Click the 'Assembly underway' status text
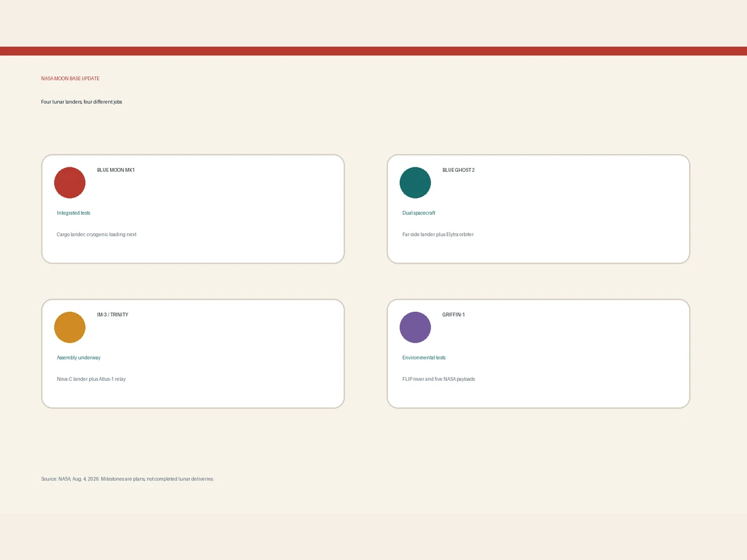 [78, 358]
